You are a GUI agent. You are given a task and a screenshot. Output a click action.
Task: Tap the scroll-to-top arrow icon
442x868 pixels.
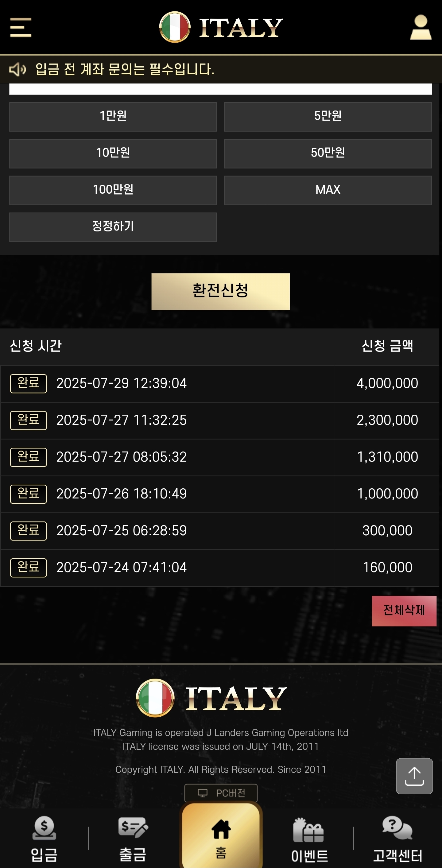414,776
